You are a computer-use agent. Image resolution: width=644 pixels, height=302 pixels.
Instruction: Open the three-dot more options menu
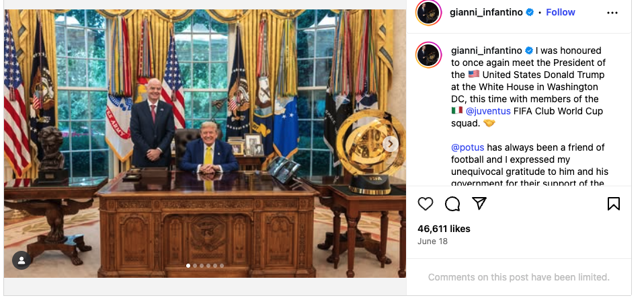click(612, 13)
